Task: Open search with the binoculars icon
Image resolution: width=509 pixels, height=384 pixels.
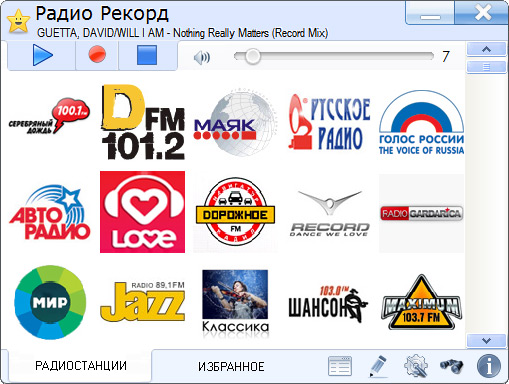Action: pyautogui.click(x=452, y=366)
